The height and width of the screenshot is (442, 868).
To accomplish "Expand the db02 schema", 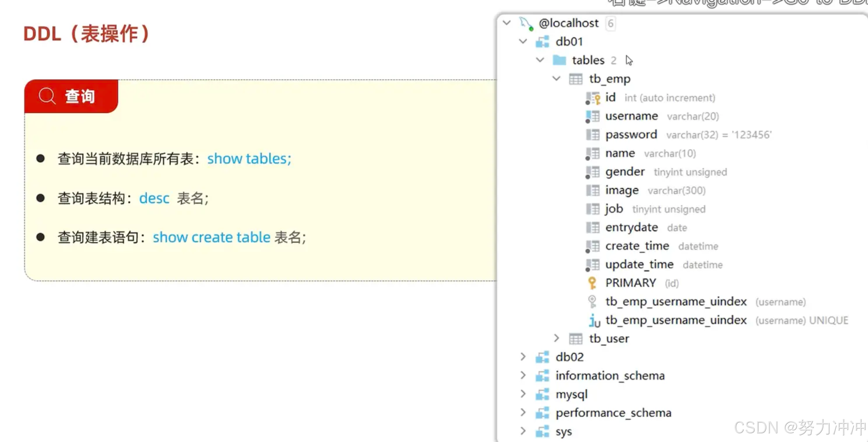I will [523, 357].
